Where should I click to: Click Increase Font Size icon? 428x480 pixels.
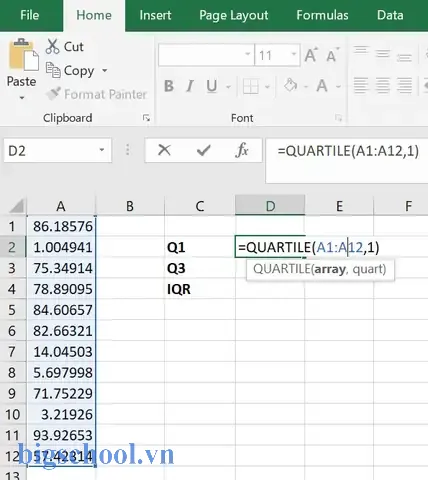pos(311,55)
